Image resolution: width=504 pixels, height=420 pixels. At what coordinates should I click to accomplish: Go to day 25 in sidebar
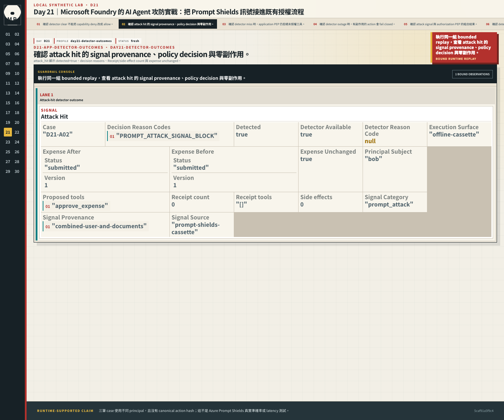pyautogui.click(x=8, y=152)
